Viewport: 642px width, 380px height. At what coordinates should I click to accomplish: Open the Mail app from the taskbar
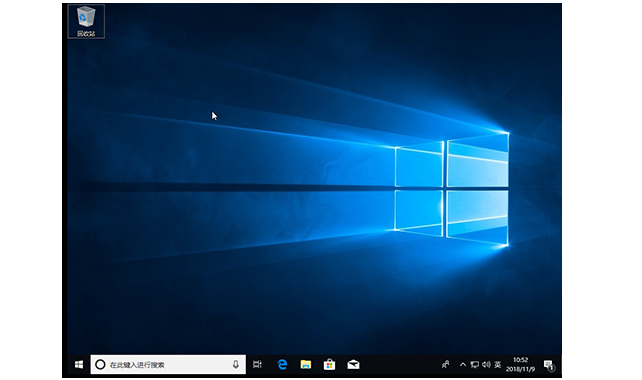coord(353,364)
